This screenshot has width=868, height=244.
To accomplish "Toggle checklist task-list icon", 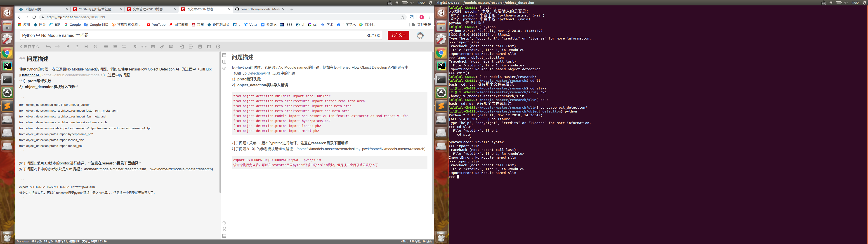I will [x=124, y=47].
